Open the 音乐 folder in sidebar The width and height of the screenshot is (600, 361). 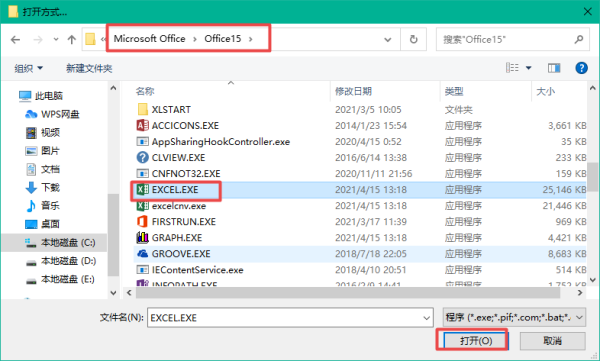click(x=50, y=206)
